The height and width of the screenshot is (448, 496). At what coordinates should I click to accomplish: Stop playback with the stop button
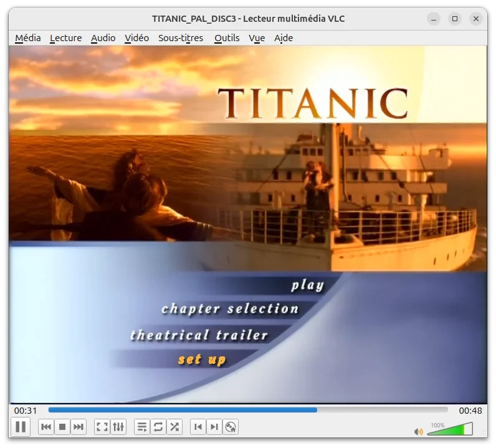point(62,427)
